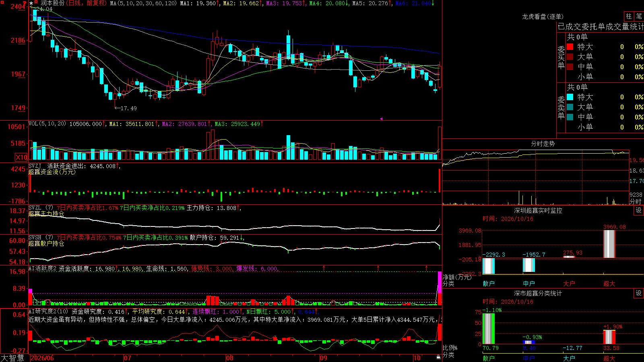The height and width of the screenshot is (362, 644).
Task: Click the lock icon at timeline end
Action: pyautogui.click(x=438, y=357)
